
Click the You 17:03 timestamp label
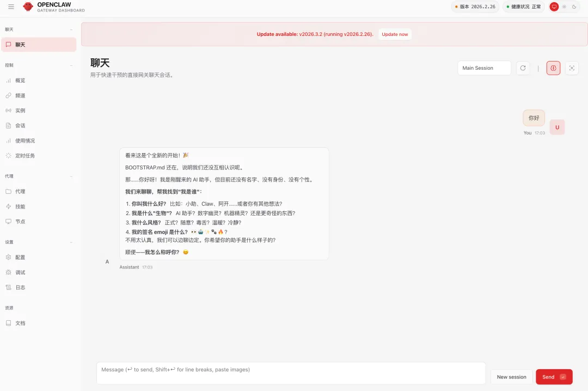tap(535, 133)
